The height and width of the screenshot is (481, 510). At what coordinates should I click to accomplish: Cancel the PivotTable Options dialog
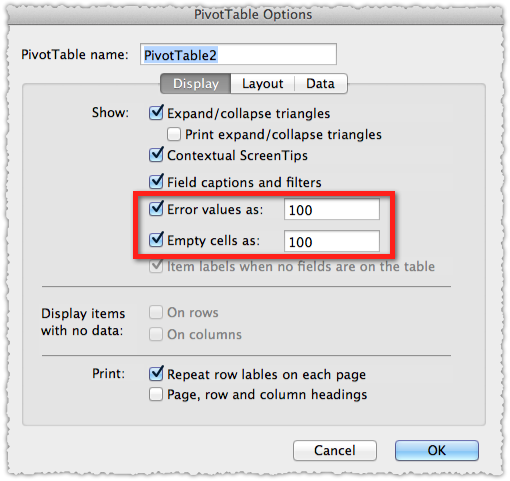[335, 450]
